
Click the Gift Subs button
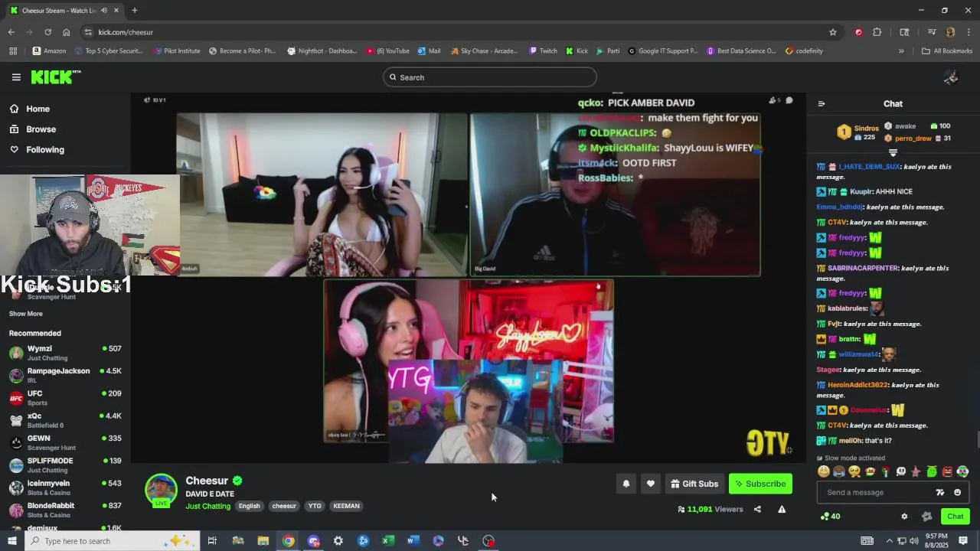[x=694, y=484]
